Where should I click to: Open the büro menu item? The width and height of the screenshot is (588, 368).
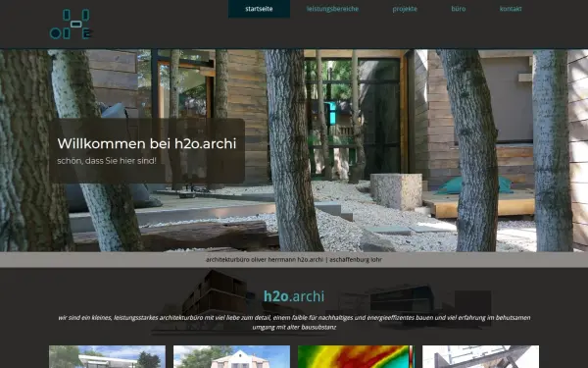pyautogui.click(x=459, y=9)
